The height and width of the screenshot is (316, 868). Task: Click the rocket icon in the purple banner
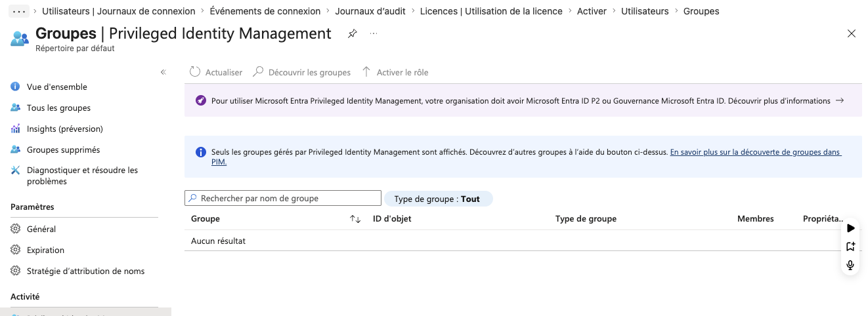(x=201, y=101)
